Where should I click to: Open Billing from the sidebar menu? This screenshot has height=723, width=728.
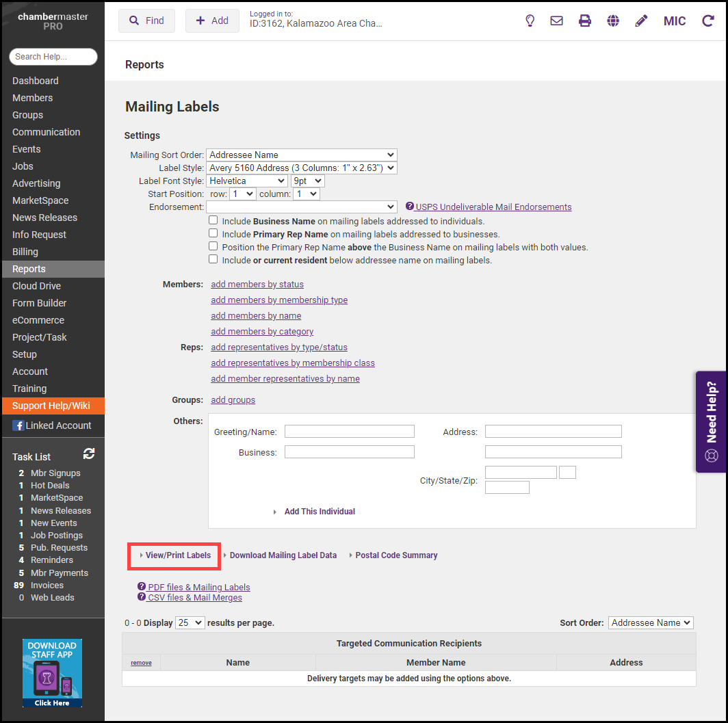pos(25,252)
